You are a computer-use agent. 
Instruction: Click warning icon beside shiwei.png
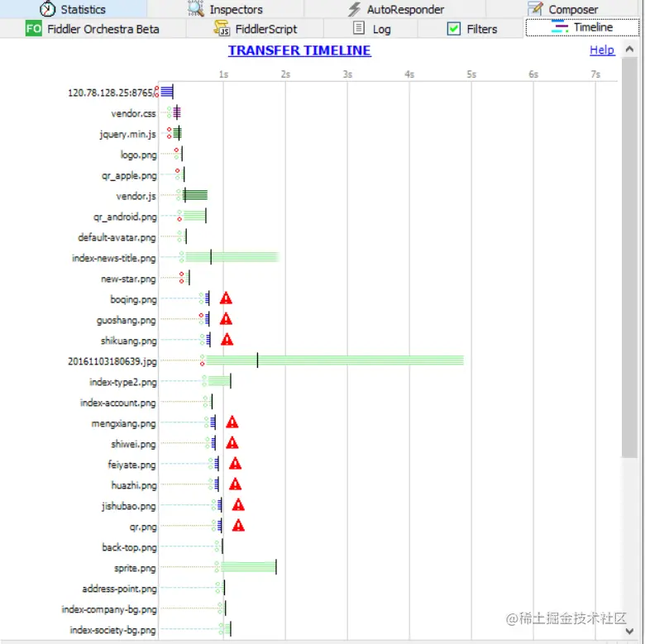click(232, 443)
